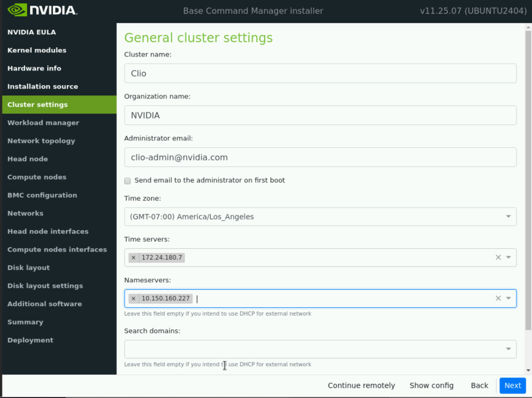Select the Cluster settings sidebar item
532x398 pixels.
point(59,105)
